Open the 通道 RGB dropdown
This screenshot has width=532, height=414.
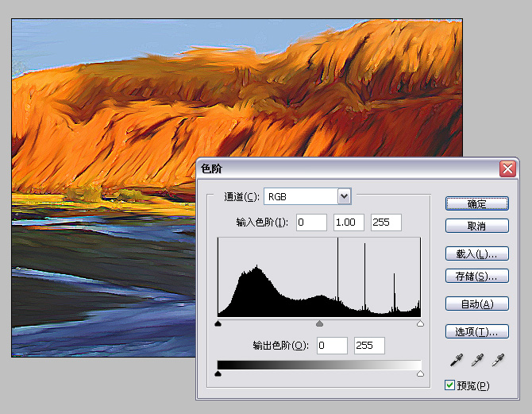(x=344, y=196)
